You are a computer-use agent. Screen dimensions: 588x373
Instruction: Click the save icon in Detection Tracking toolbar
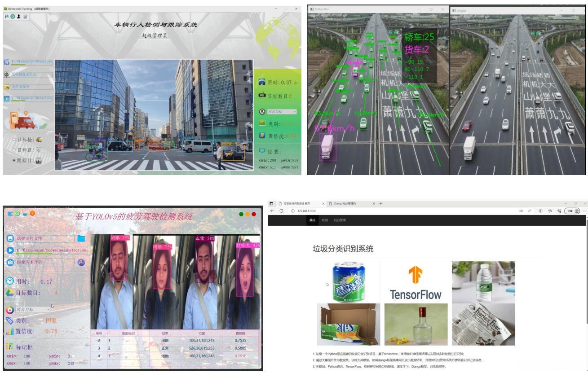(7, 16)
